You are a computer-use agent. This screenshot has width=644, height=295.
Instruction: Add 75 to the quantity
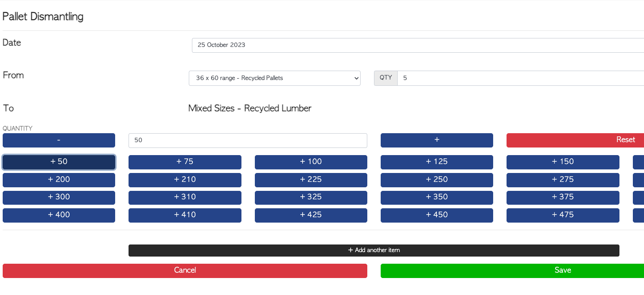[x=185, y=162]
